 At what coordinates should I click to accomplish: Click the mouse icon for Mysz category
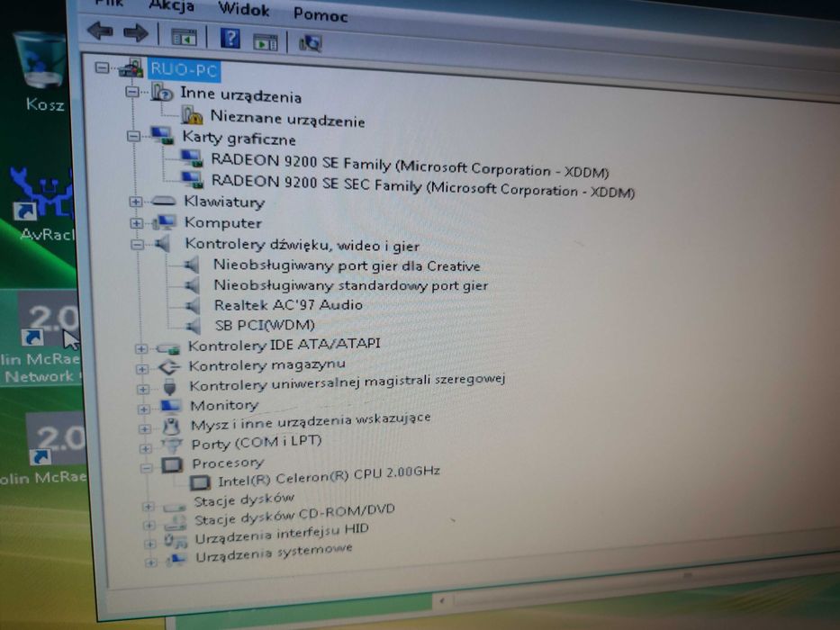[x=171, y=426]
